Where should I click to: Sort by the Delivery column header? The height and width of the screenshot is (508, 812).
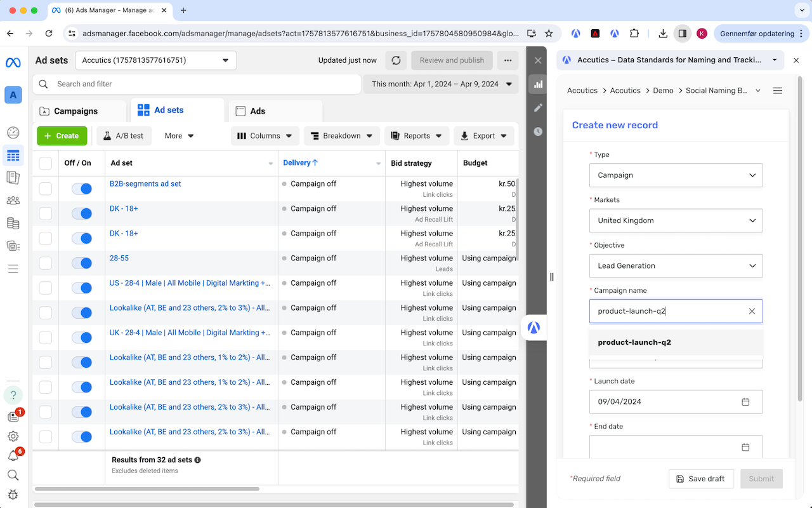[x=300, y=163]
